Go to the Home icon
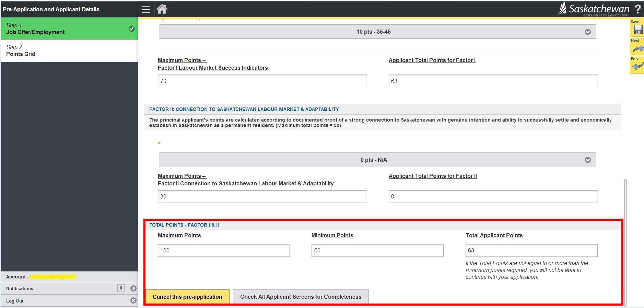 click(x=162, y=9)
